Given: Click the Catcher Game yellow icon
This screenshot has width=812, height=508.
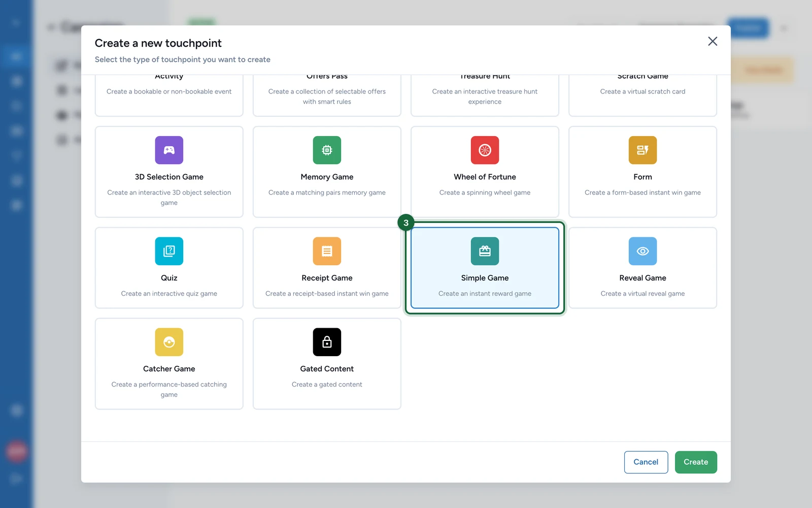Looking at the screenshot, I should click(x=169, y=342).
